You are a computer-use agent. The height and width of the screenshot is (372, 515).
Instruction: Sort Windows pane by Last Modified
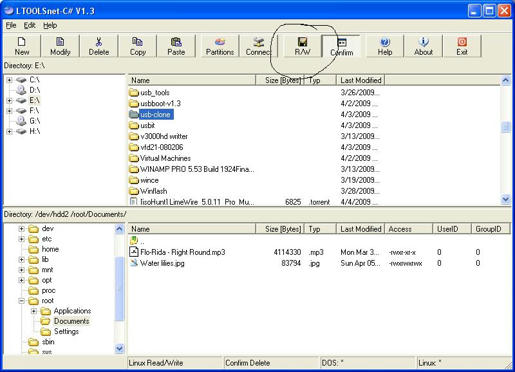point(360,80)
